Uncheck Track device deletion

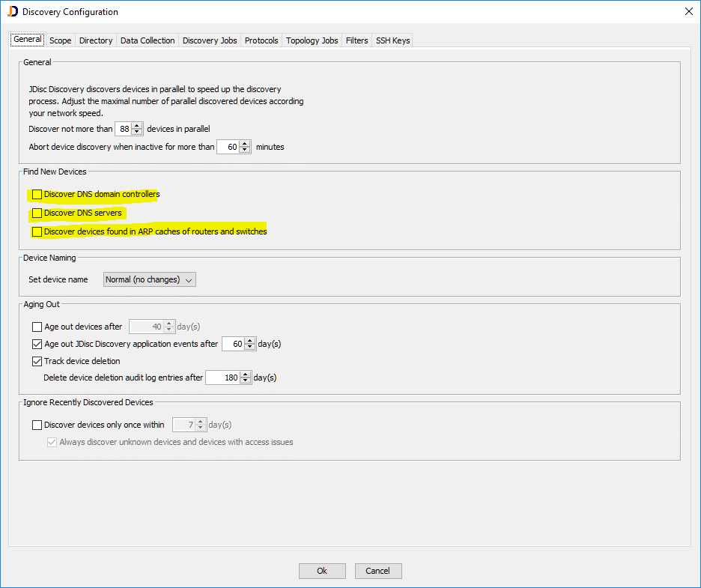coord(37,361)
